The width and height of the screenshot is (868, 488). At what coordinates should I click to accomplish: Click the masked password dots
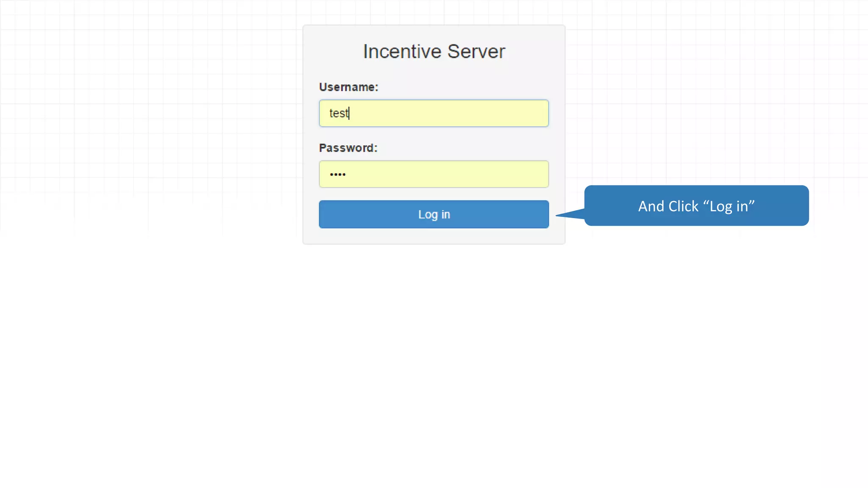click(338, 175)
